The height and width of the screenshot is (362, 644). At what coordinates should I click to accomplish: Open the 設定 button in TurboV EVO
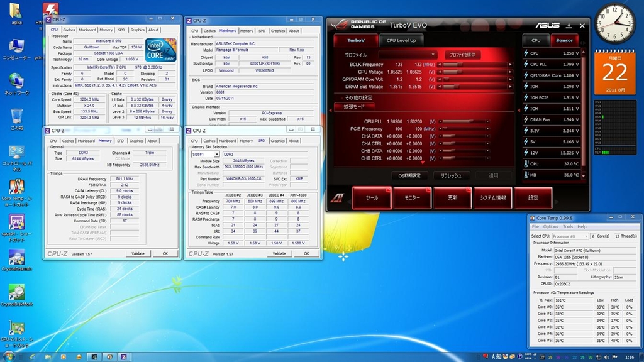tap(533, 198)
